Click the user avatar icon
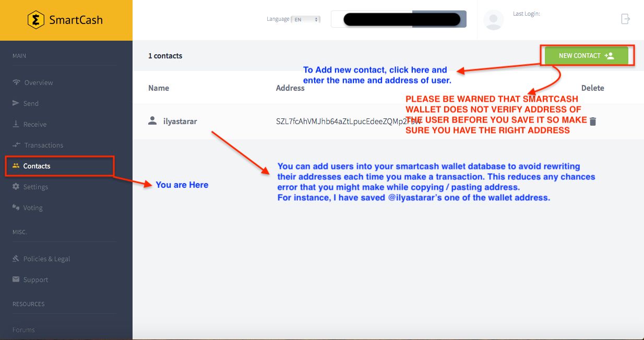The image size is (644, 340). pos(493,20)
